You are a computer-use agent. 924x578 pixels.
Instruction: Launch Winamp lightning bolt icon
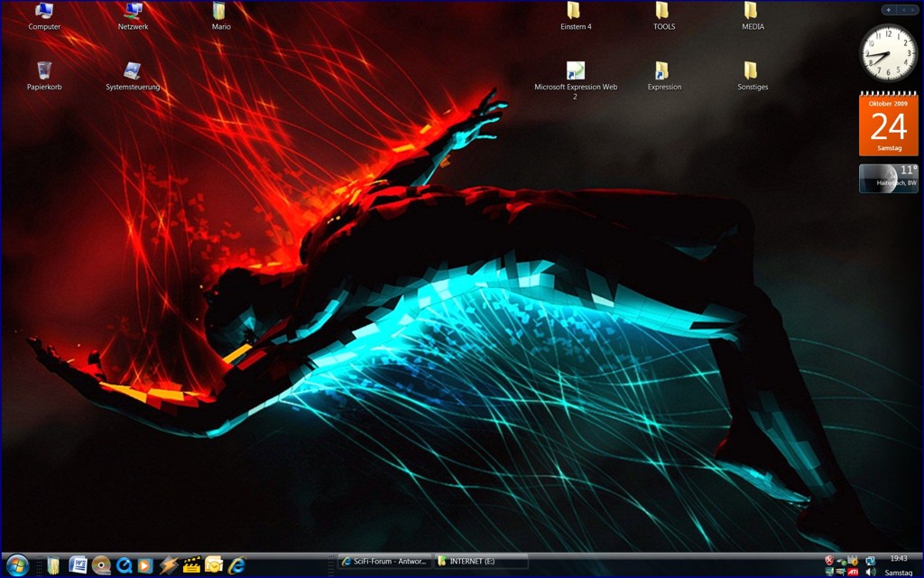click(x=169, y=565)
